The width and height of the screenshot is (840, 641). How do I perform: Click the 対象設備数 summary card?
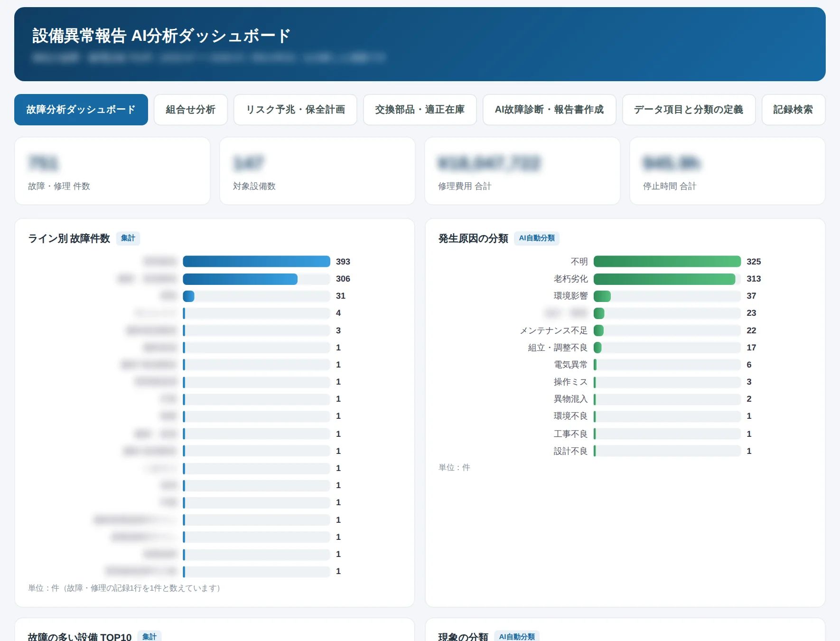[317, 171]
